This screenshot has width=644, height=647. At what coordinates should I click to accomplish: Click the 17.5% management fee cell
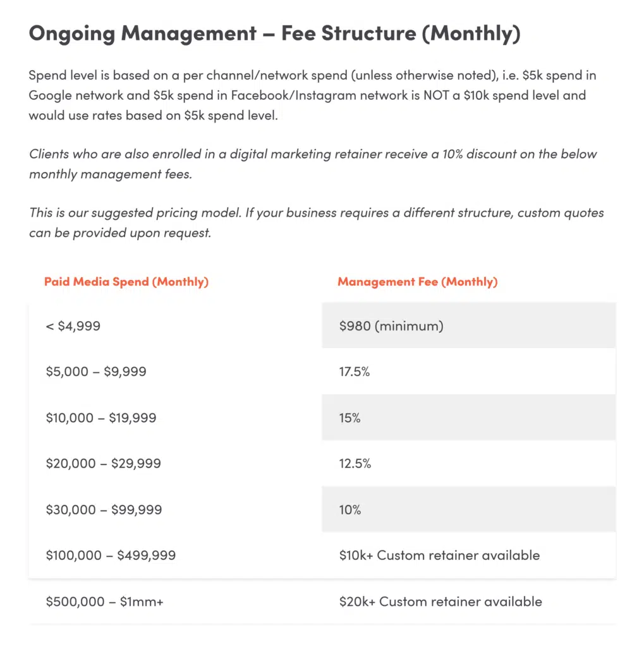click(354, 372)
